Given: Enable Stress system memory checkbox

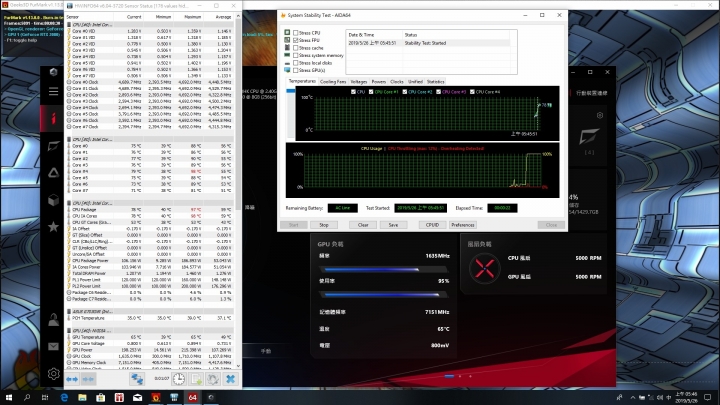Looking at the screenshot, I should pos(296,56).
